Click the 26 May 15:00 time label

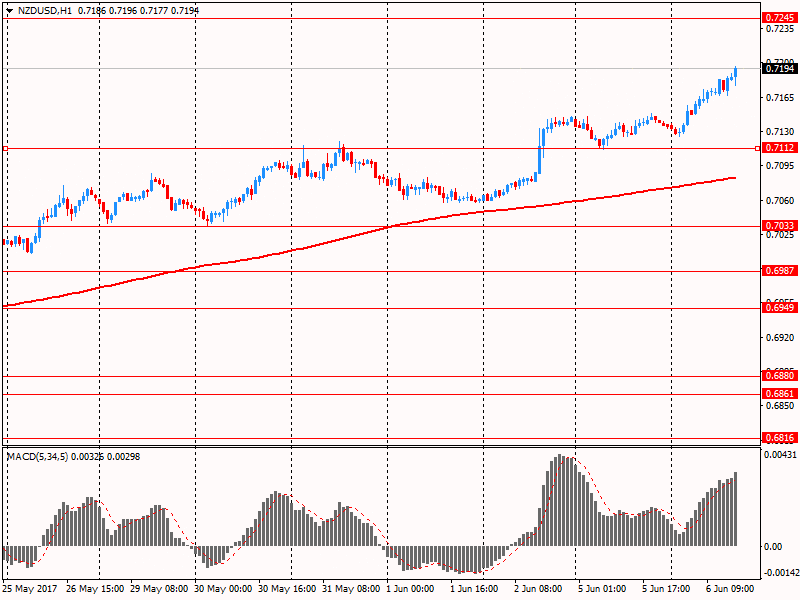click(95, 589)
